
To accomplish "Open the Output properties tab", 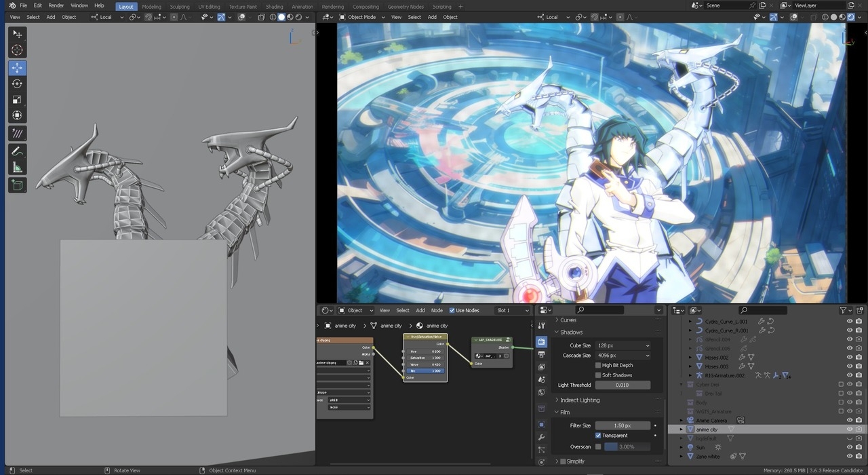I will (x=541, y=354).
